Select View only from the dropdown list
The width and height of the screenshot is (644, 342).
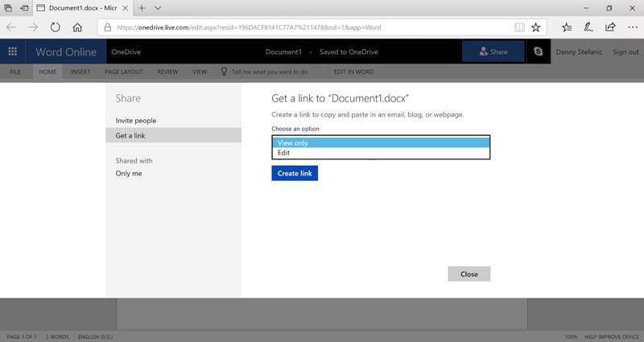click(381, 143)
